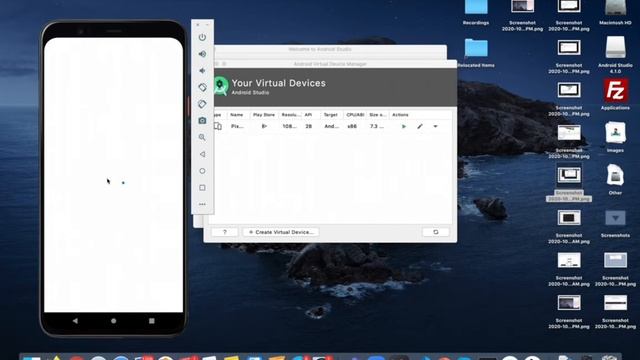Screen dimensions: 640x360
Task: Sort by the API column header
Action: [x=308, y=115]
